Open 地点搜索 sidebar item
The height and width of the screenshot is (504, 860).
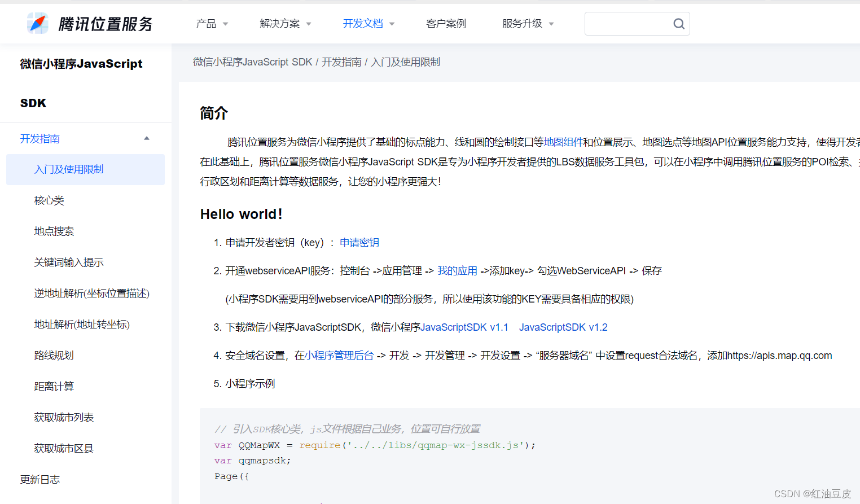[54, 231]
